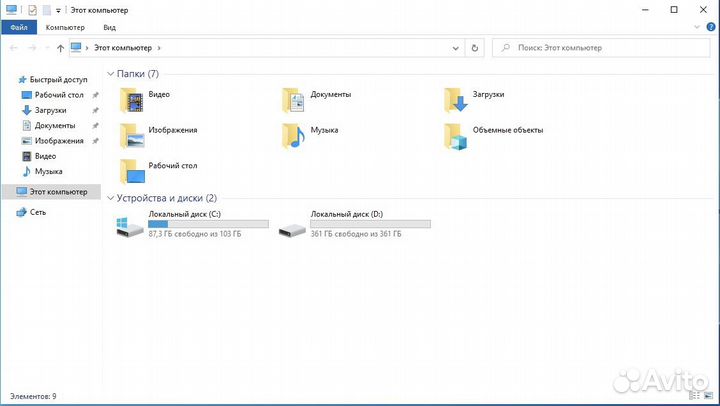The width and height of the screenshot is (720, 406).
Task: Select Быстрый доступ in the sidebar
Action: pyautogui.click(x=58, y=79)
